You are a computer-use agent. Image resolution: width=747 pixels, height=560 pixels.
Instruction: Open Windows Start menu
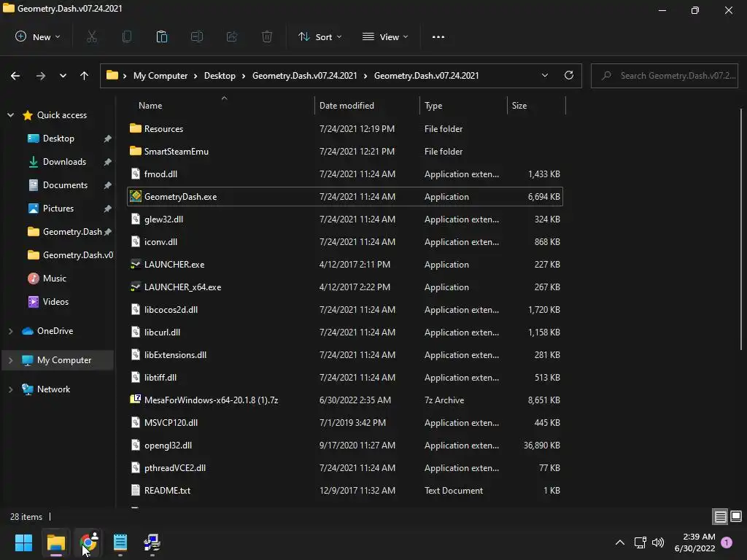pos(23,542)
